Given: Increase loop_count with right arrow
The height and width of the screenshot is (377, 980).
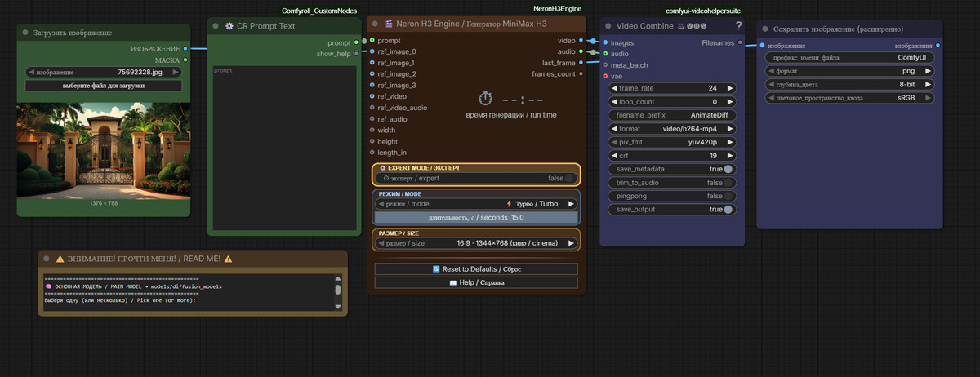Looking at the screenshot, I should tap(730, 102).
